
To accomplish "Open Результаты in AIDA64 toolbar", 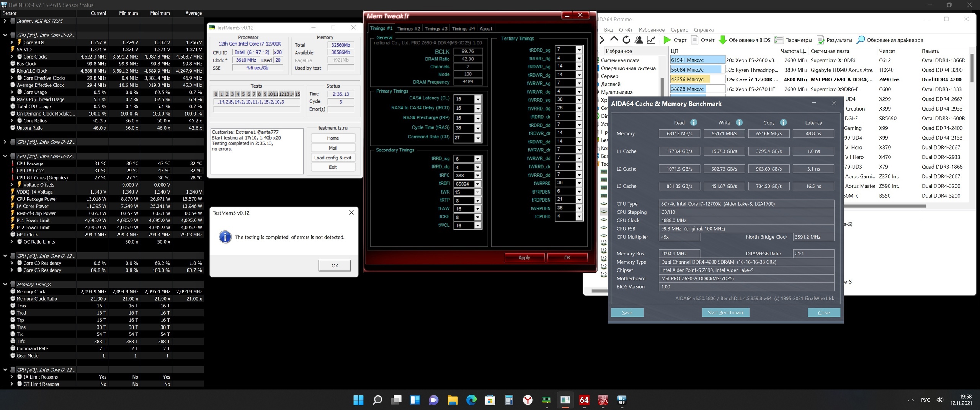I will point(835,40).
